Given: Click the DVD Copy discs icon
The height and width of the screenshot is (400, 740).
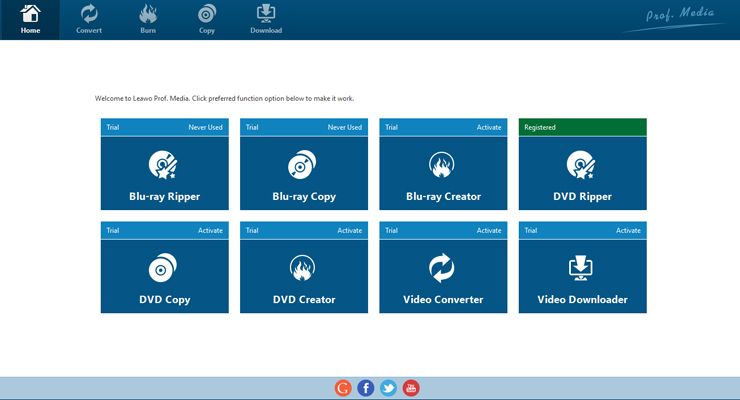Looking at the screenshot, I should 163,268.
